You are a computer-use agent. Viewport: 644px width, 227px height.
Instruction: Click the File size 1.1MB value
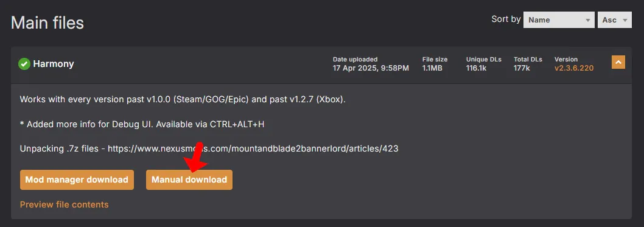point(432,68)
